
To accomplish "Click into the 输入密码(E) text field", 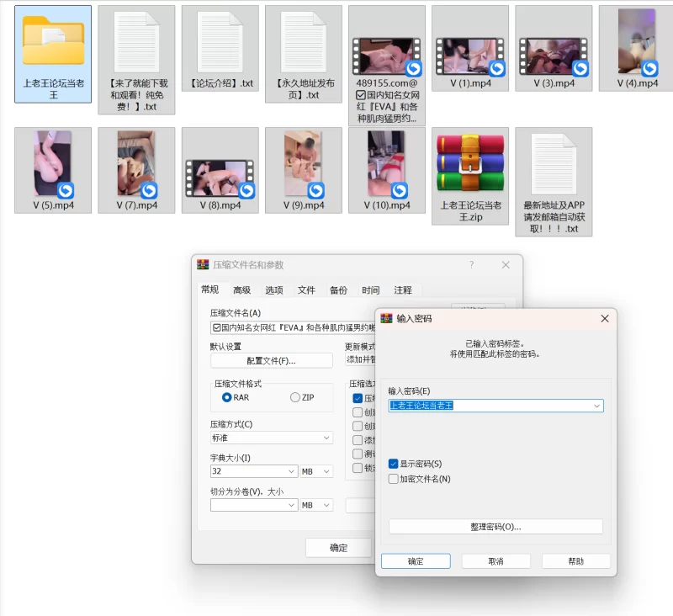I will click(495, 406).
